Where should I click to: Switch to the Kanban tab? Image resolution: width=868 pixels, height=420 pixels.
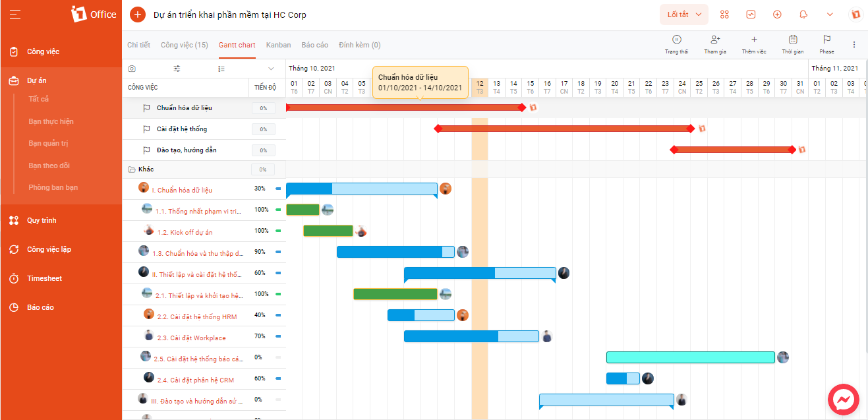coord(278,45)
